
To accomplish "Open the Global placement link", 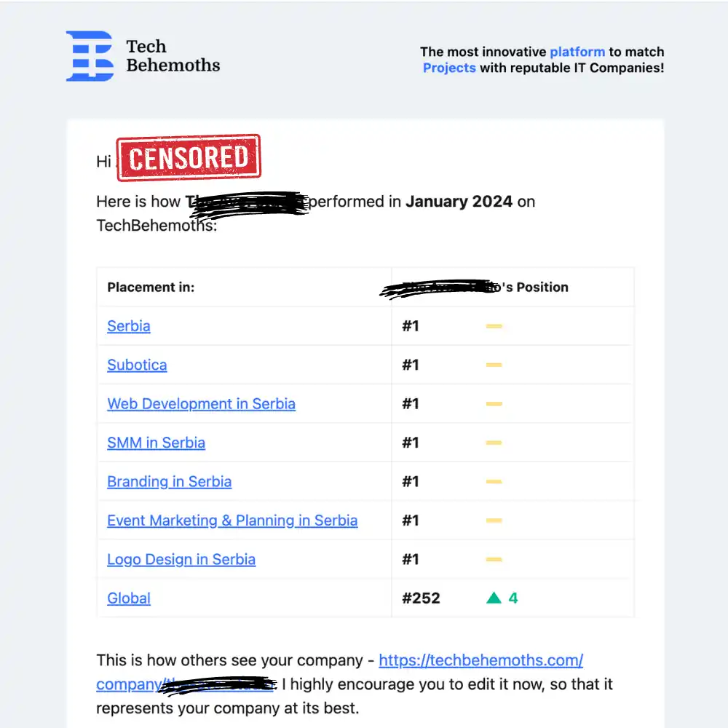I will pos(129,598).
